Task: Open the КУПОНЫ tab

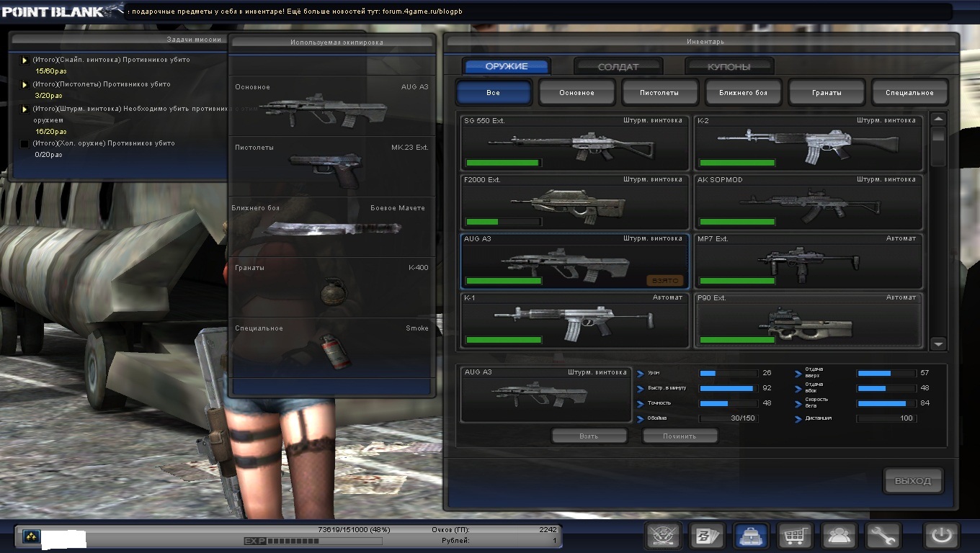Action: [x=729, y=66]
